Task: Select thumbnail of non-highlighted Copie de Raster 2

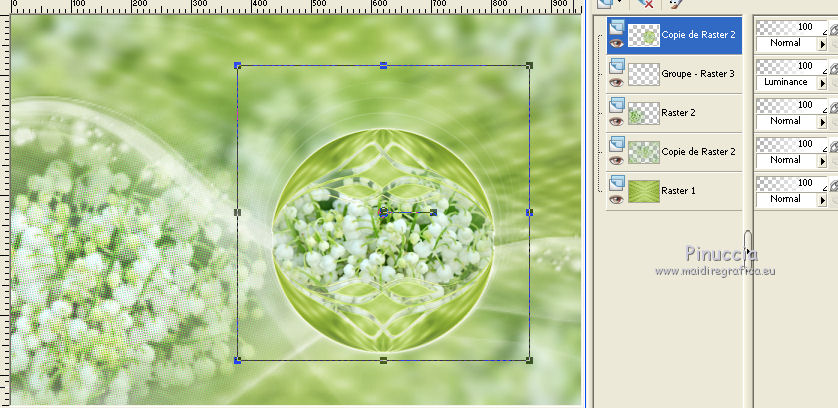Action: tap(643, 152)
